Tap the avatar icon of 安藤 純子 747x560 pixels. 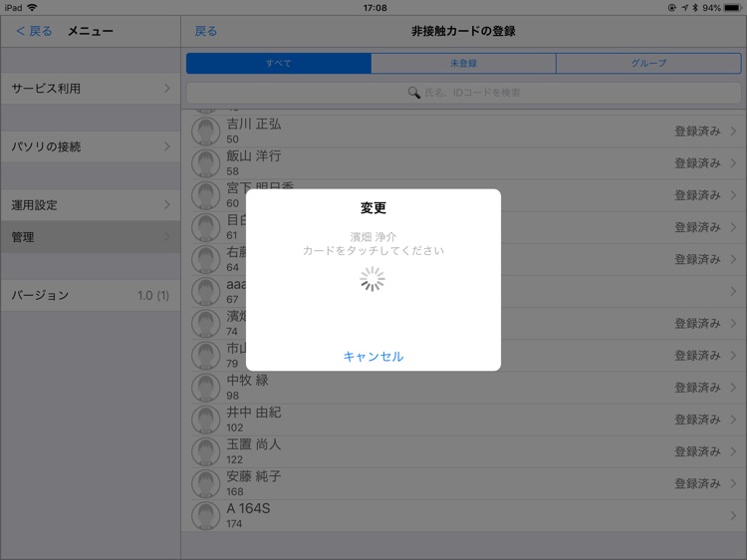coord(206,483)
